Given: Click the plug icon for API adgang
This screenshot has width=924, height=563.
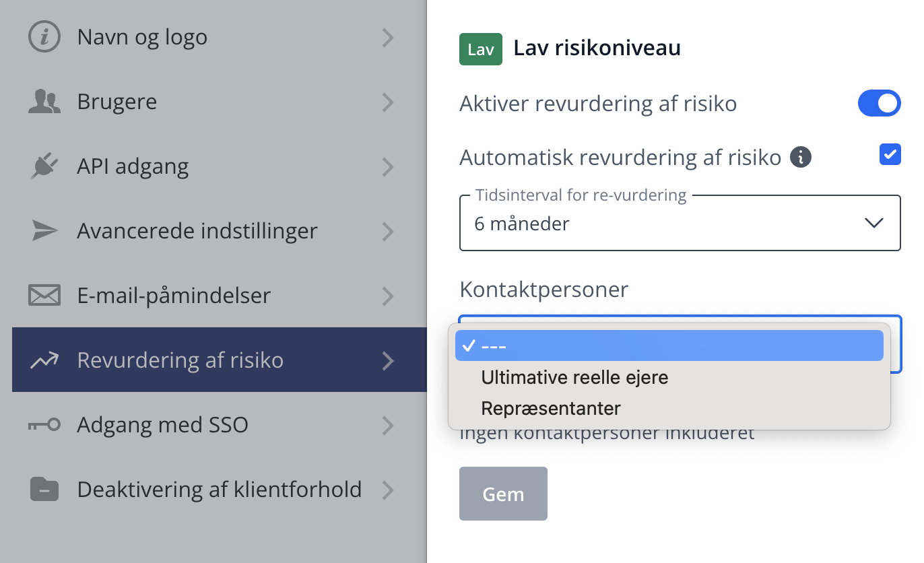Looking at the screenshot, I should tap(44, 166).
